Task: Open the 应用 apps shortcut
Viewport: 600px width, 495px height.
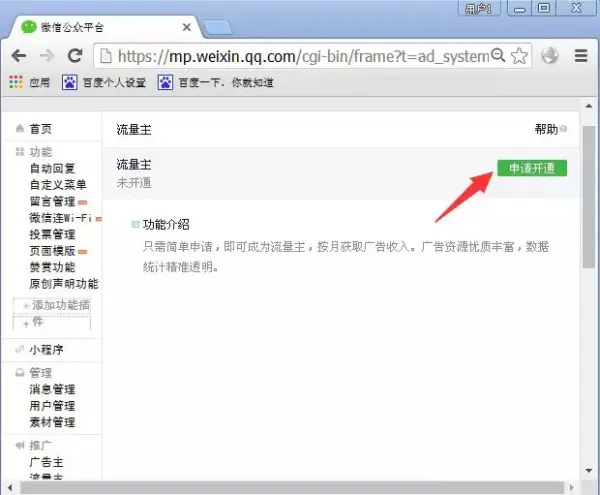Action: [x=29, y=82]
